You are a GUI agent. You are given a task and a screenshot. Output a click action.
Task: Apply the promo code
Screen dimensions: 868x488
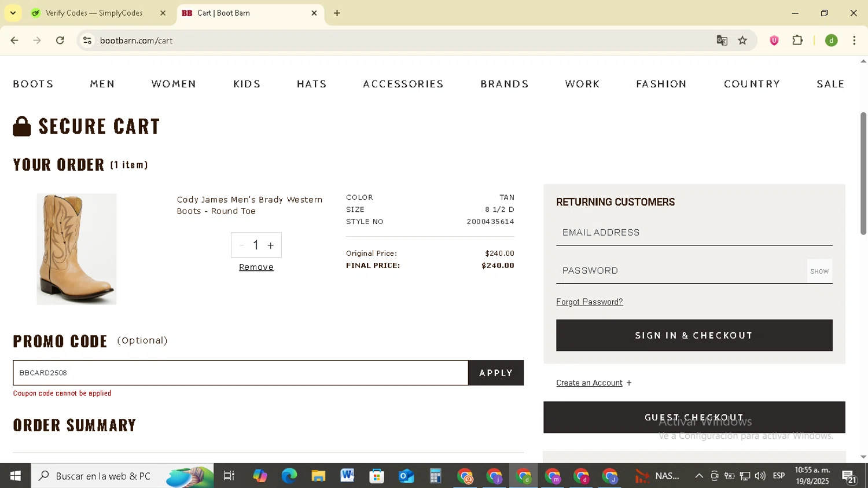click(496, 373)
